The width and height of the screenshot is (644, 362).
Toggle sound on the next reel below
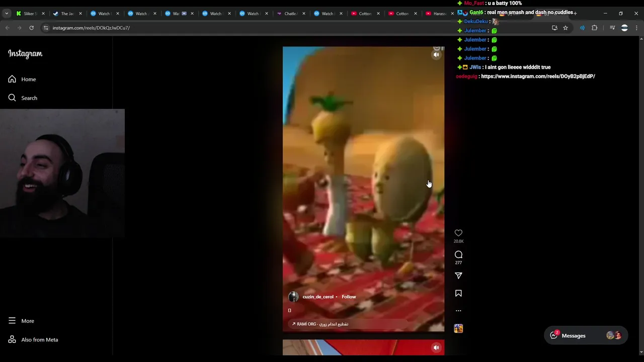(436, 347)
